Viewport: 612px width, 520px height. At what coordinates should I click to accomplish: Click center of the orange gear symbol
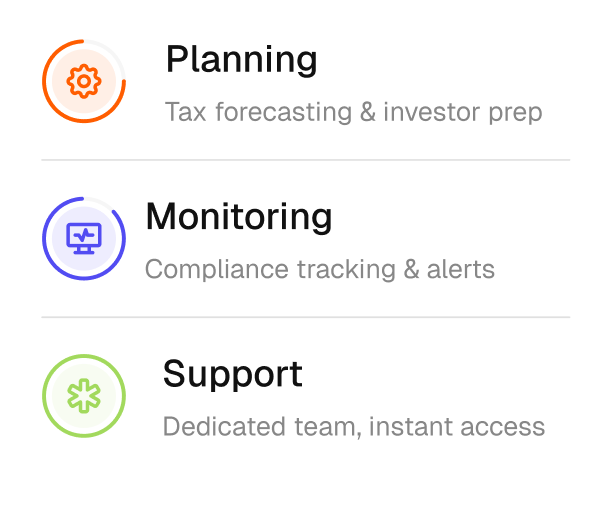tap(84, 81)
